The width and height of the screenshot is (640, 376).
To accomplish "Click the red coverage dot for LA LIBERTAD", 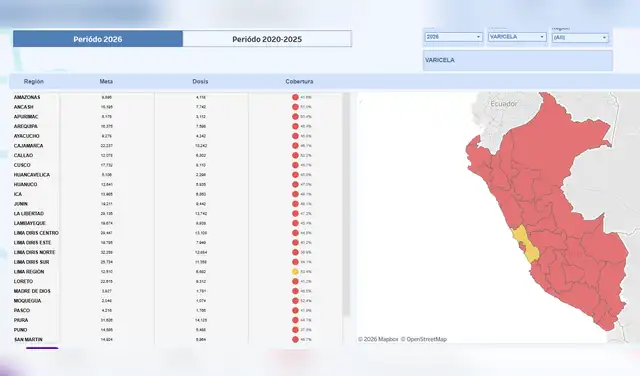I will (x=295, y=214).
